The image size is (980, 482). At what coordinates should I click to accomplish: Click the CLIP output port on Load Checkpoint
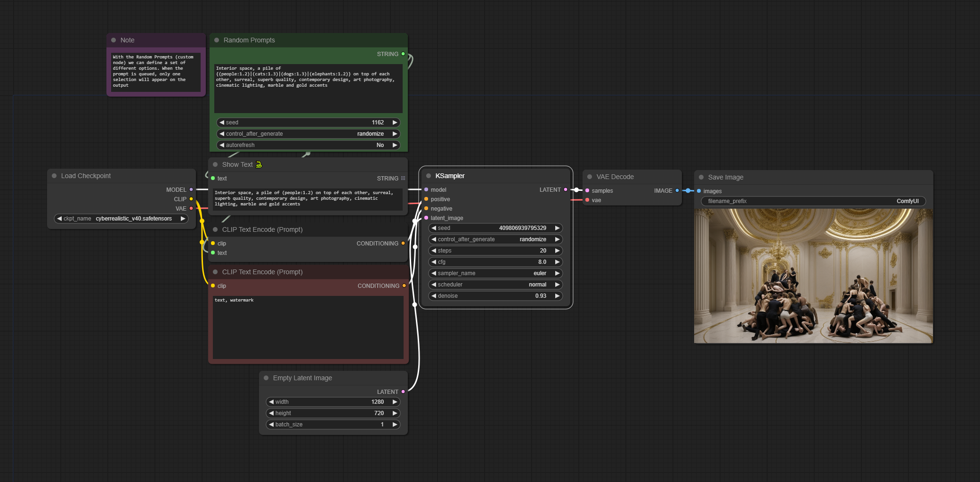[191, 199]
